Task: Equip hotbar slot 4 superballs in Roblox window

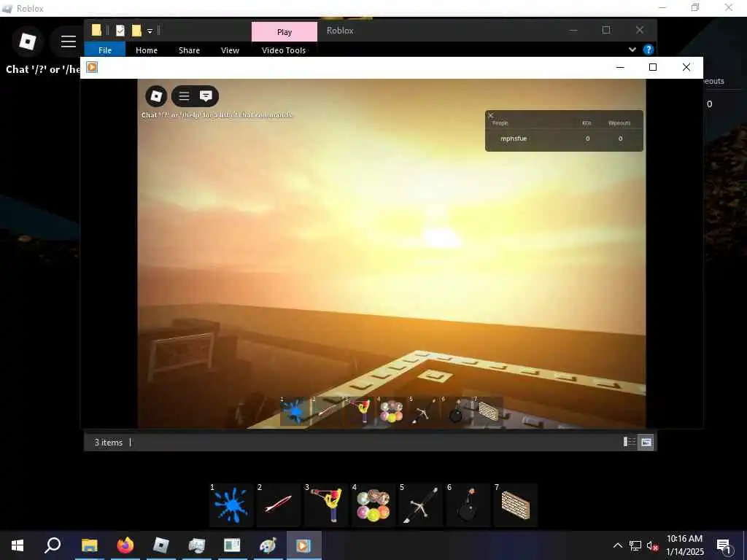Action: point(373,505)
